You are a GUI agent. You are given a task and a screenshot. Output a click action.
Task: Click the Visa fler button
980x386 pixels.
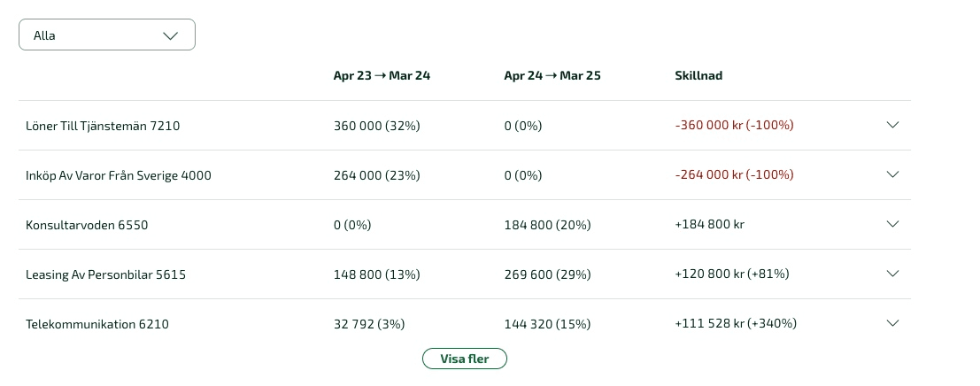pyautogui.click(x=465, y=359)
